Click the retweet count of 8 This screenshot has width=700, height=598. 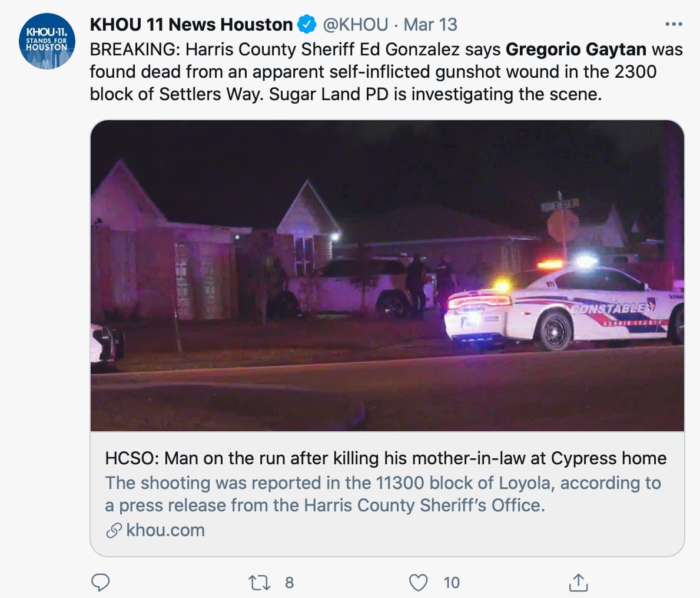289,583
